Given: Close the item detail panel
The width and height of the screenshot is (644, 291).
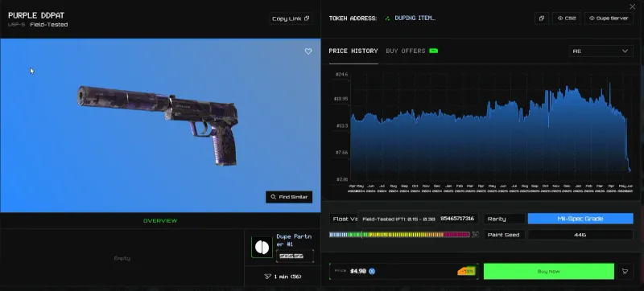Looking at the screenshot, I should 632,6.
